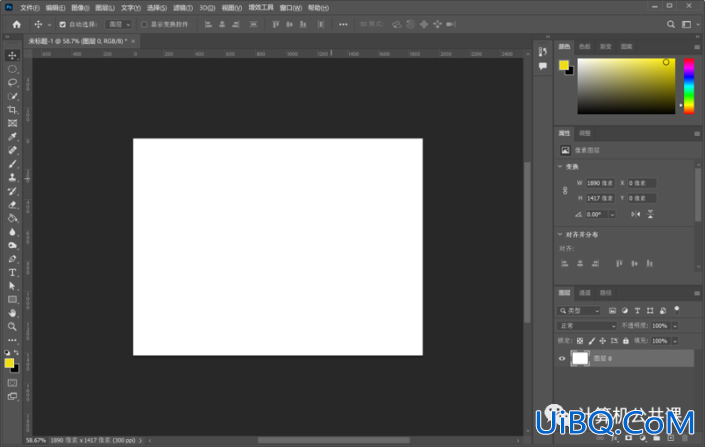The width and height of the screenshot is (705, 447).
Task: Select the Move tool in the toolbox
Action: [12, 55]
